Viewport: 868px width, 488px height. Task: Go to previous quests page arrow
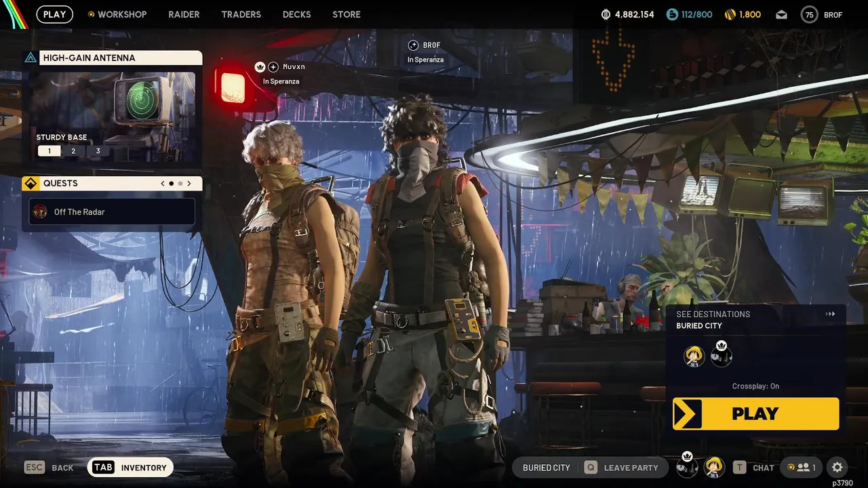pyautogui.click(x=163, y=184)
